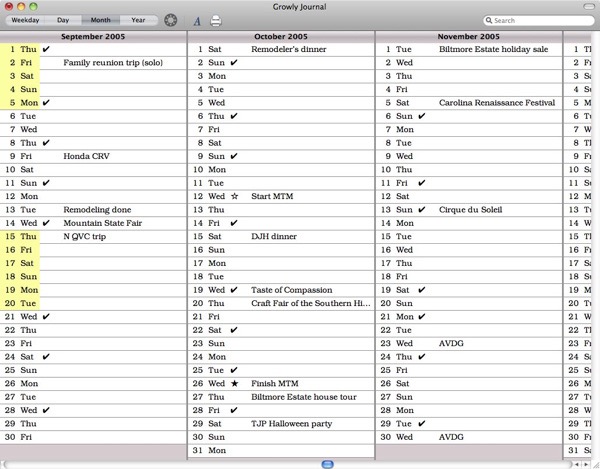Toggle checkmark on Thu September 1
This screenshot has height=469, width=600.
click(47, 48)
